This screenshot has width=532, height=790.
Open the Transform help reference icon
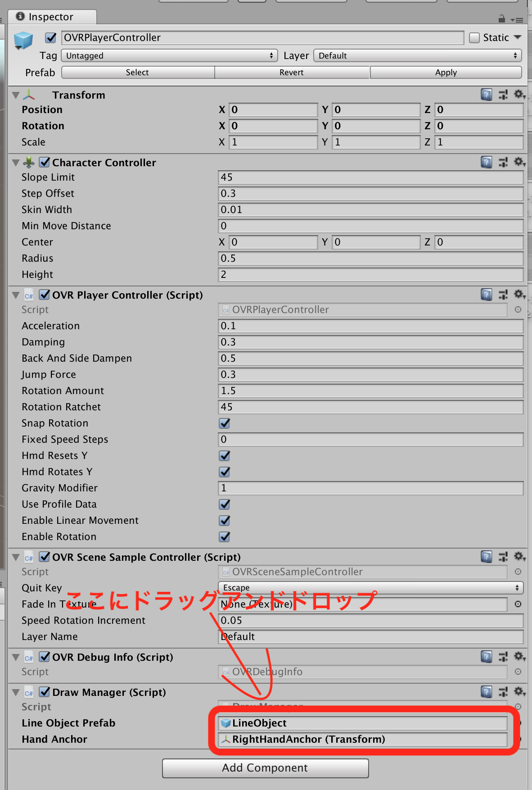pos(486,95)
